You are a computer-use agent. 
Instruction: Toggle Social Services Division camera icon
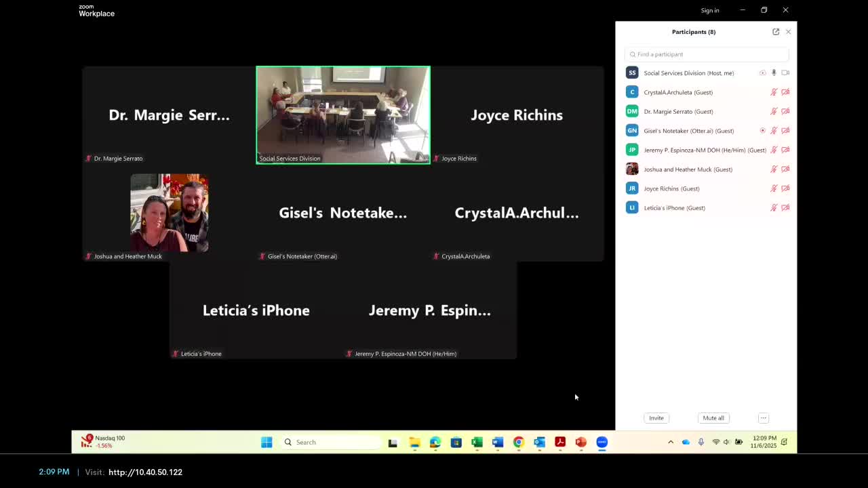point(785,73)
